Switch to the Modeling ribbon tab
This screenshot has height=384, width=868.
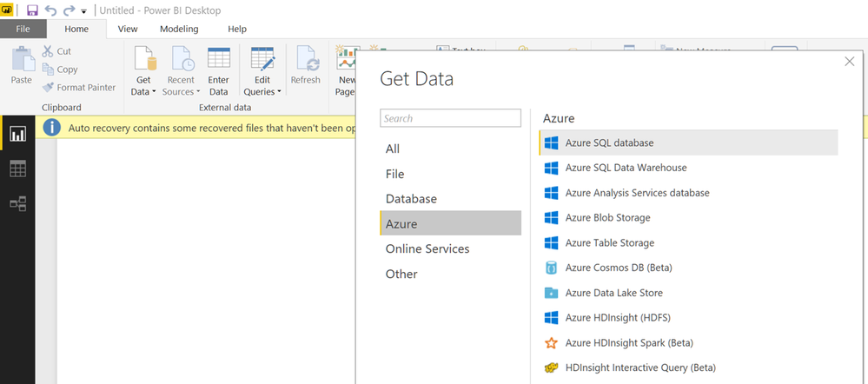(178, 29)
